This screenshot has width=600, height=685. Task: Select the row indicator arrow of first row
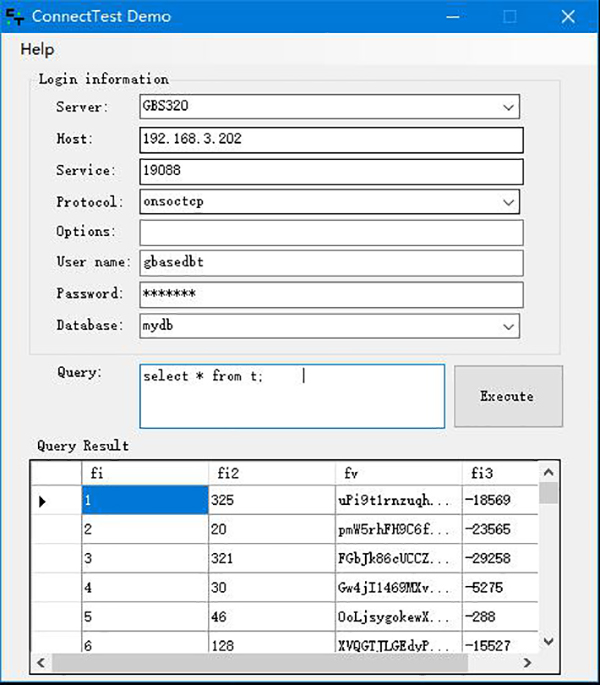tap(43, 501)
